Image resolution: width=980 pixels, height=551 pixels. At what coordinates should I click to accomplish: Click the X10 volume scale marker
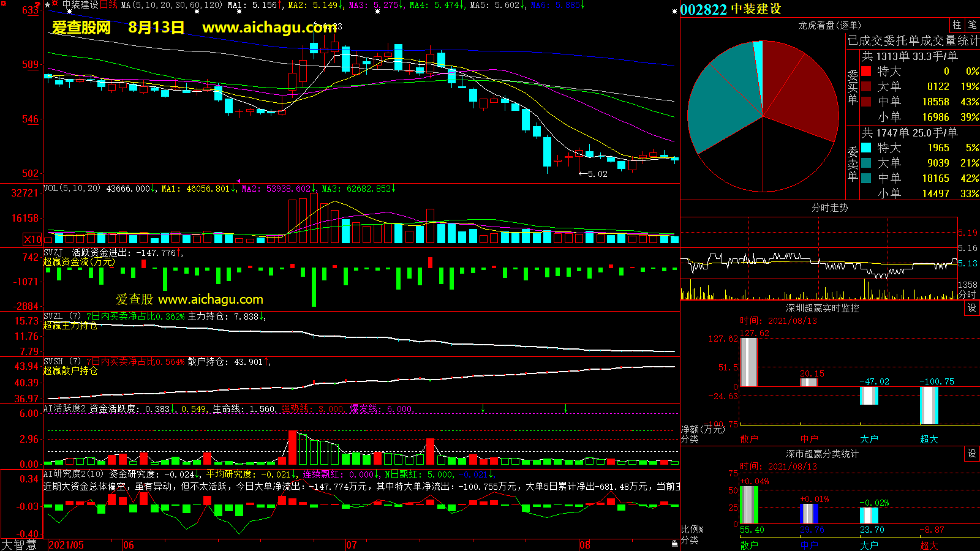(x=32, y=239)
